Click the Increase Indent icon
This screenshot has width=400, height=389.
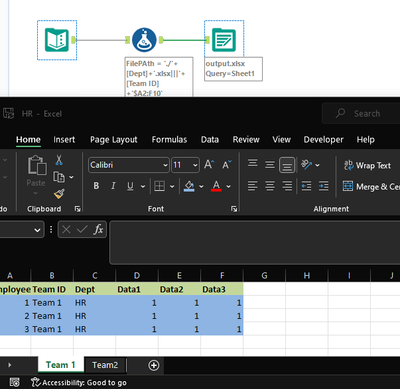(x=323, y=186)
